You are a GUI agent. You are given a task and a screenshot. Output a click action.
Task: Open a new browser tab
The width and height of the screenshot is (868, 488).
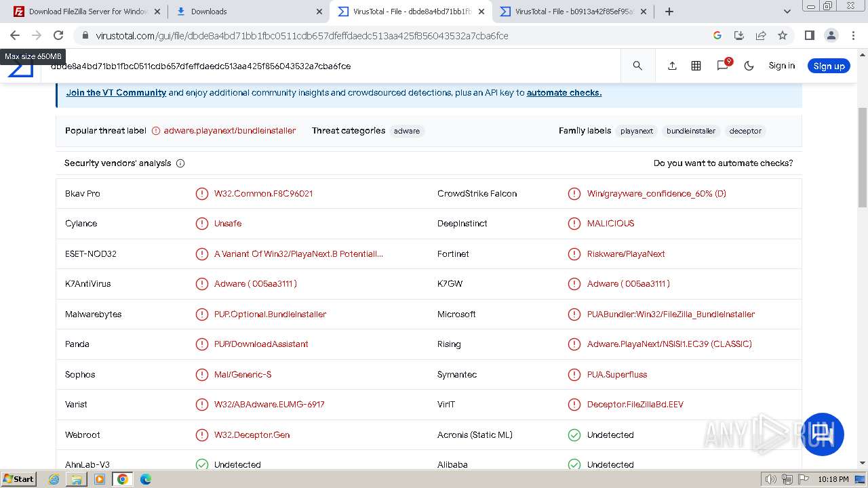pos(669,12)
